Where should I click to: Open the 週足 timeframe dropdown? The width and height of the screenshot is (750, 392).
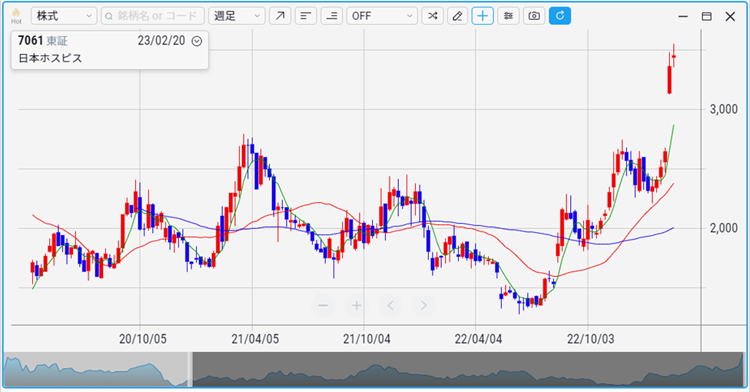click(237, 16)
